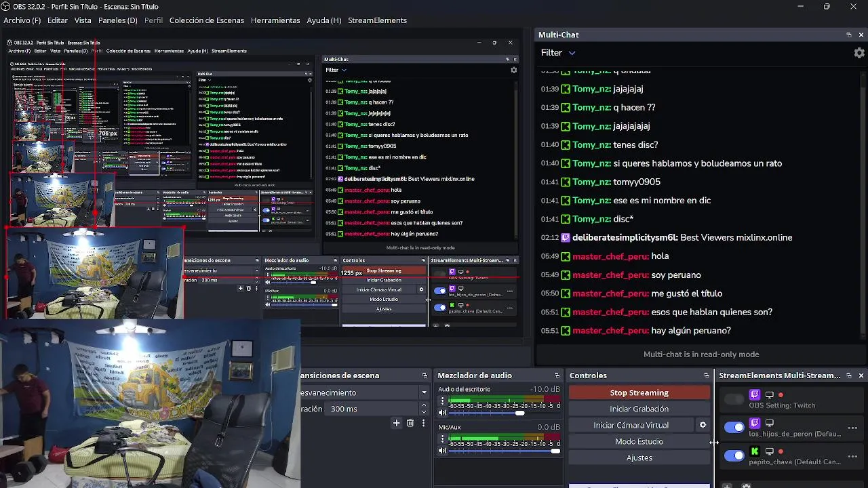Click message 'hay algún peruano?'
Viewport: 868px width, 488px height.
690,331
